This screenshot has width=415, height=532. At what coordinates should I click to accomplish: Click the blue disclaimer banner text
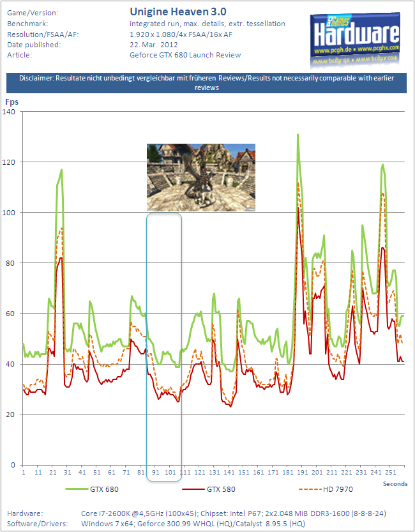click(206, 83)
